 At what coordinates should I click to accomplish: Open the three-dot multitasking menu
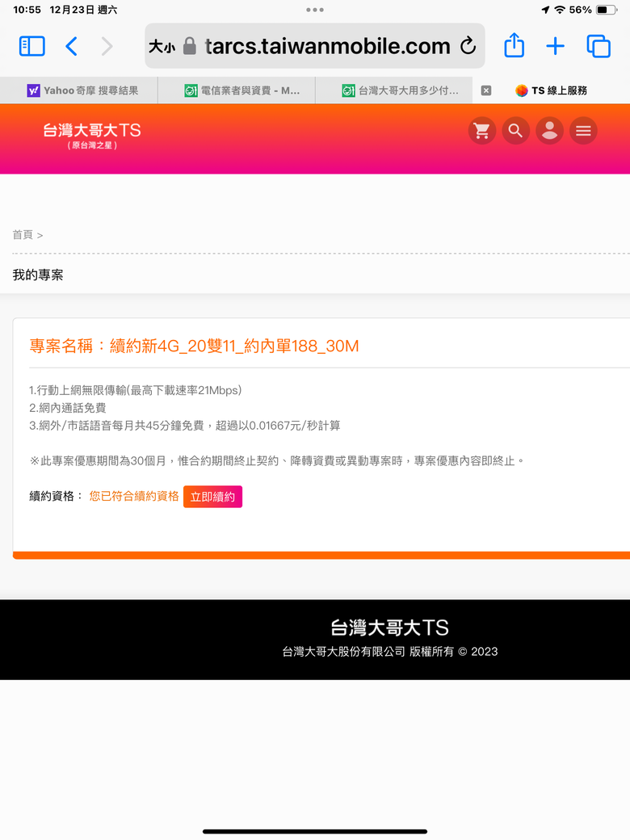[x=315, y=10]
